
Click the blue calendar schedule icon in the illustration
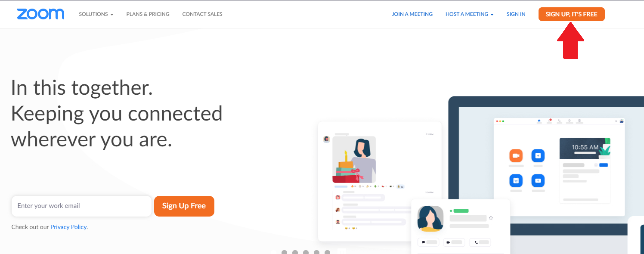coord(516,180)
